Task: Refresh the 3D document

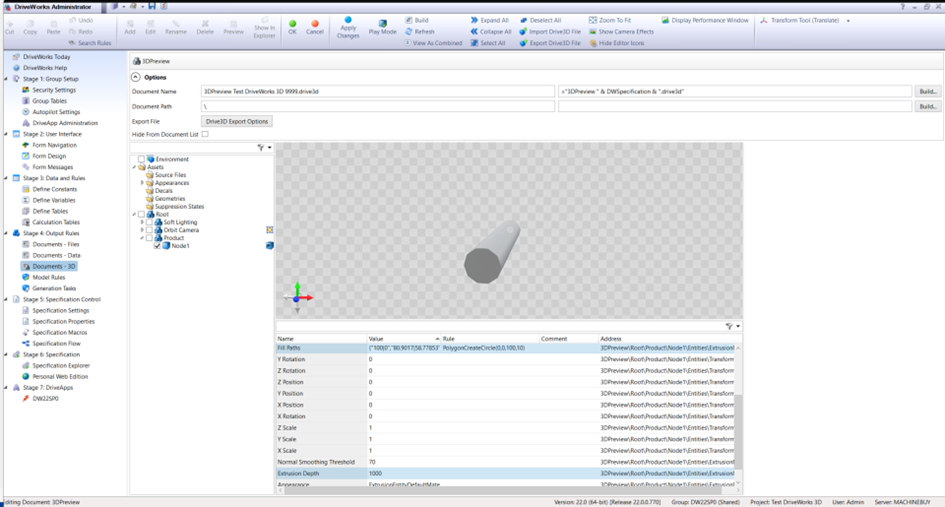Action: coord(419,31)
